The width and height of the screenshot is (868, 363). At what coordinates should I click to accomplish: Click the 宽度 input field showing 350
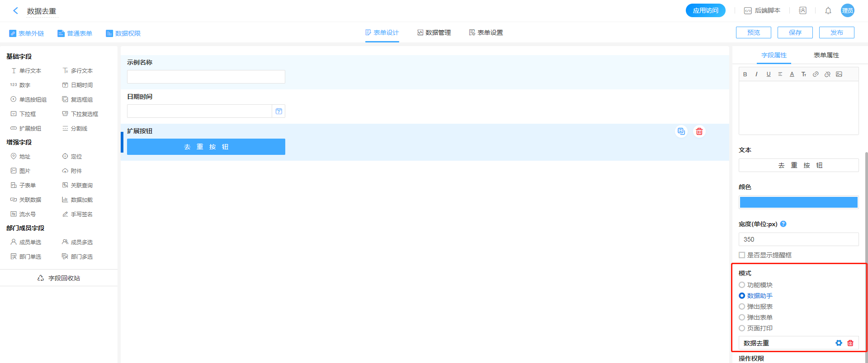coord(798,239)
